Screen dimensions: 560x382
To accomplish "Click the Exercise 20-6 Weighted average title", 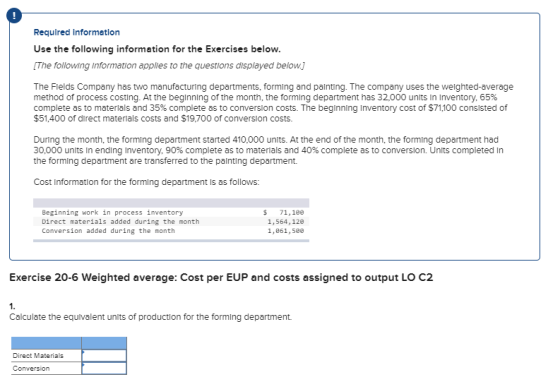I will coord(221,277).
